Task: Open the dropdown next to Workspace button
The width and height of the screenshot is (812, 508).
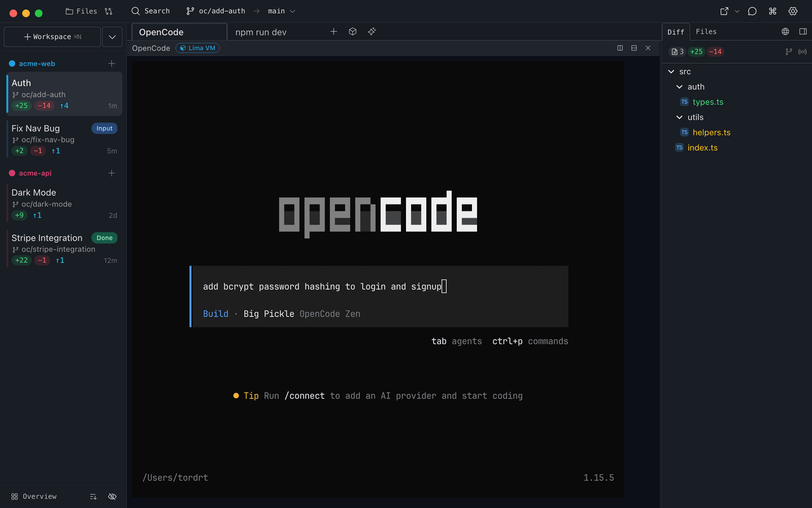Action: (112, 37)
